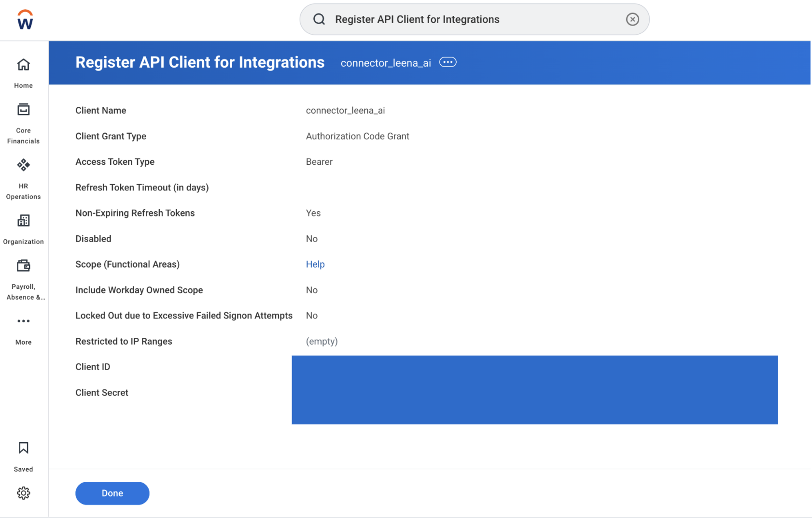
Task: Click 'Scope (Functional Areas)' label
Action: click(x=127, y=264)
